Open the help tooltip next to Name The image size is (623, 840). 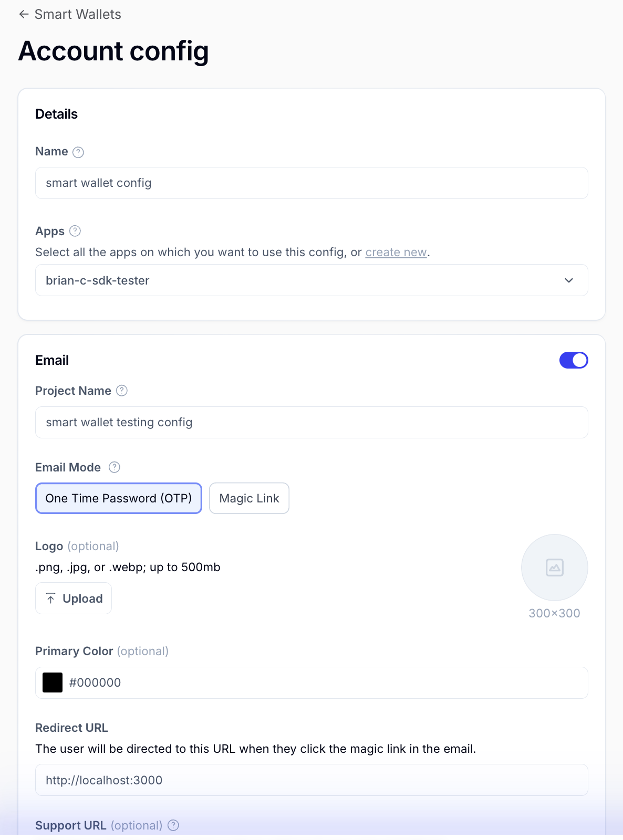79,152
